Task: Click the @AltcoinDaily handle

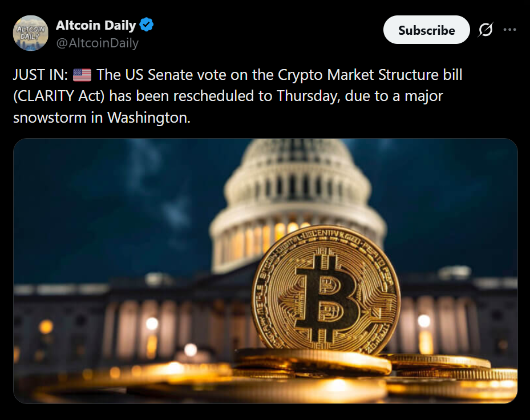Action: pyautogui.click(x=97, y=43)
